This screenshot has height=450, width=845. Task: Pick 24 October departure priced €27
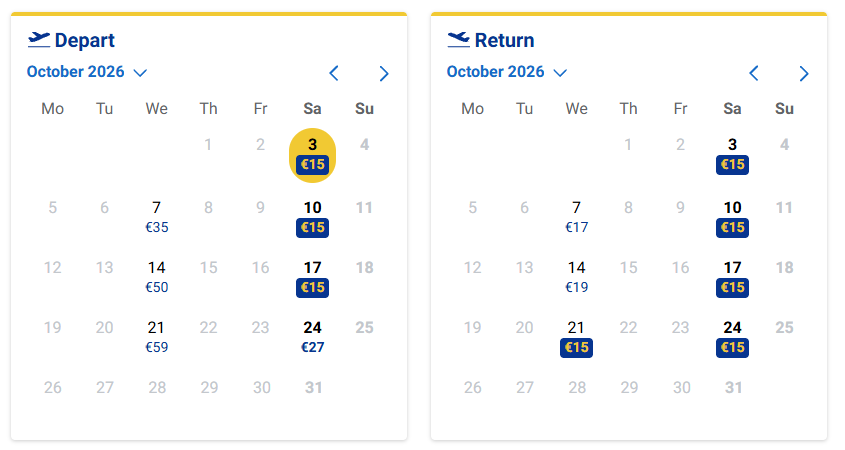313,337
